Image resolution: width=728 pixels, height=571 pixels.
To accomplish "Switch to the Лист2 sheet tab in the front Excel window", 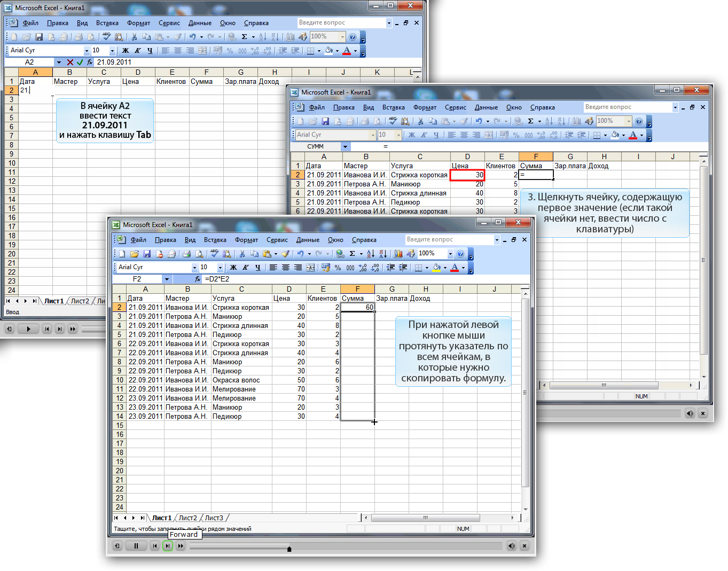I will 187,518.
